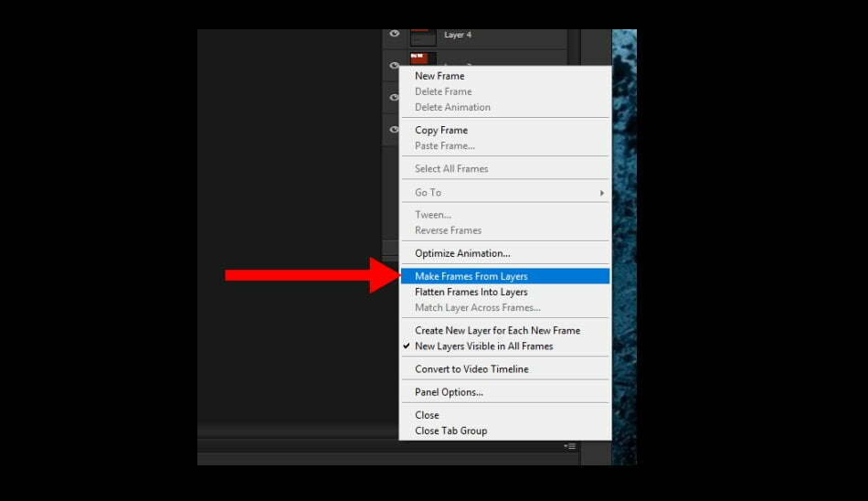868x501 pixels.
Task: Select the Layer 4 thumbnail
Action: tap(423, 37)
